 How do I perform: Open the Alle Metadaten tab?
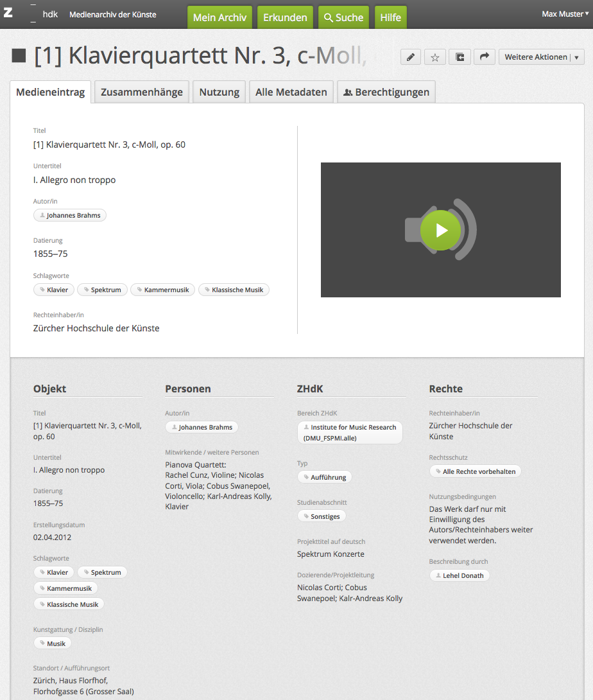point(291,92)
